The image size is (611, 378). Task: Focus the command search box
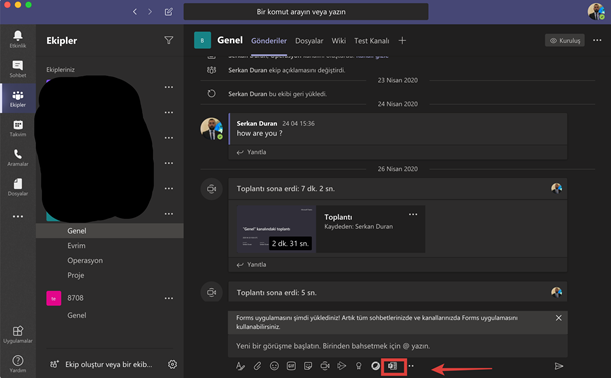point(306,12)
